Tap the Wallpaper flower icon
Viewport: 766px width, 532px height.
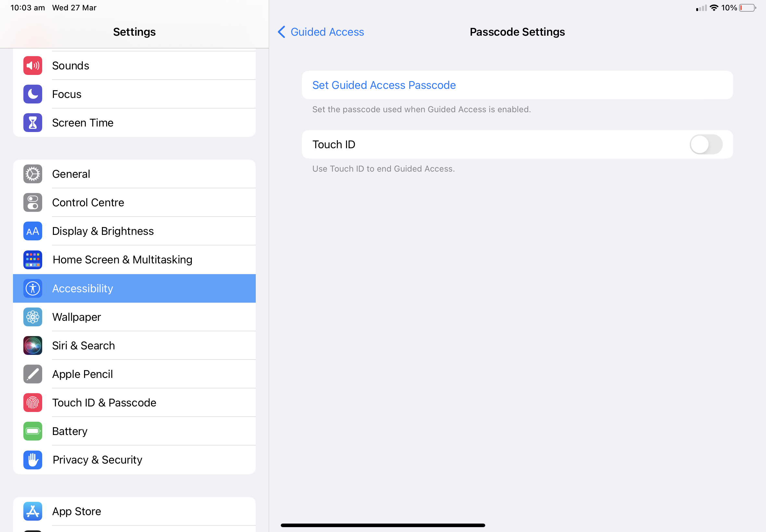pos(33,317)
